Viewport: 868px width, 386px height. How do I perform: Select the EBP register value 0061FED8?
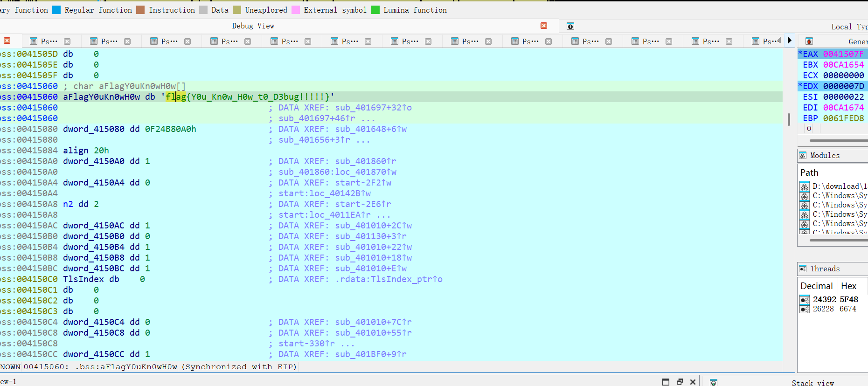coord(843,118)
